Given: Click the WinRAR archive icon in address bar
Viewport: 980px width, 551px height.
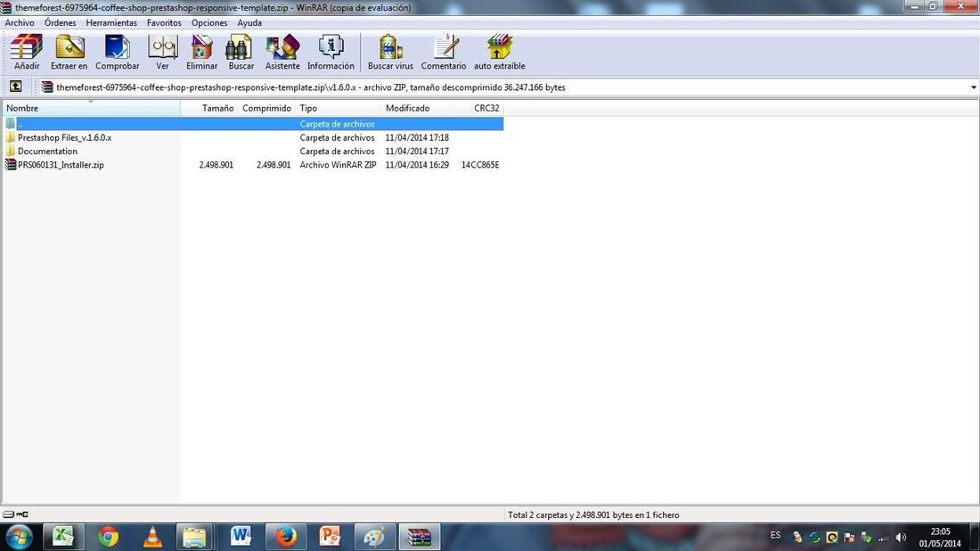Looking at the screenshot, I should pyautogui.click(x=47, y=87).
